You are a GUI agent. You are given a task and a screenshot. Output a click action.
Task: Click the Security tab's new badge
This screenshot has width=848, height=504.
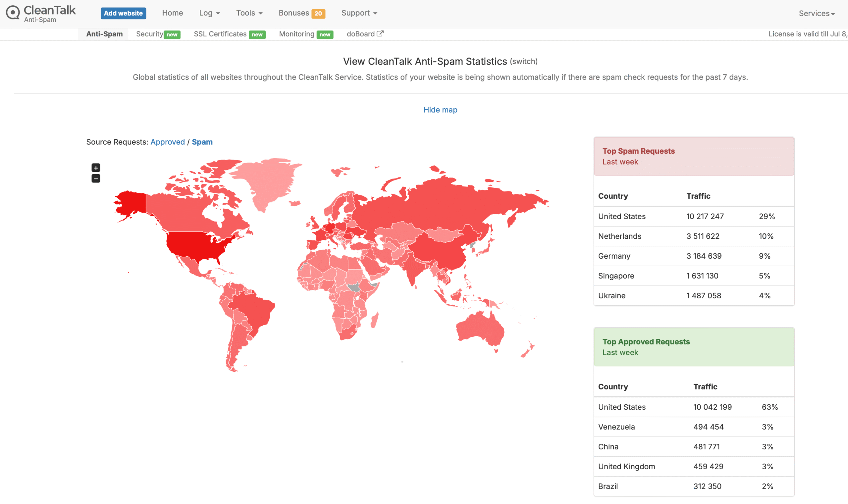(x=172, y=35)
